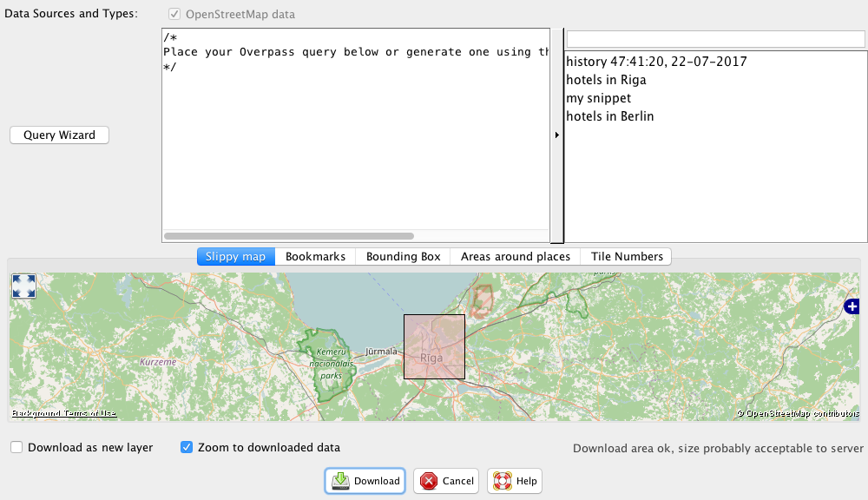The width and height of the screenshot is (868, 500).
Task: Click the green Download arrow icon
Action: click(340, 481)
